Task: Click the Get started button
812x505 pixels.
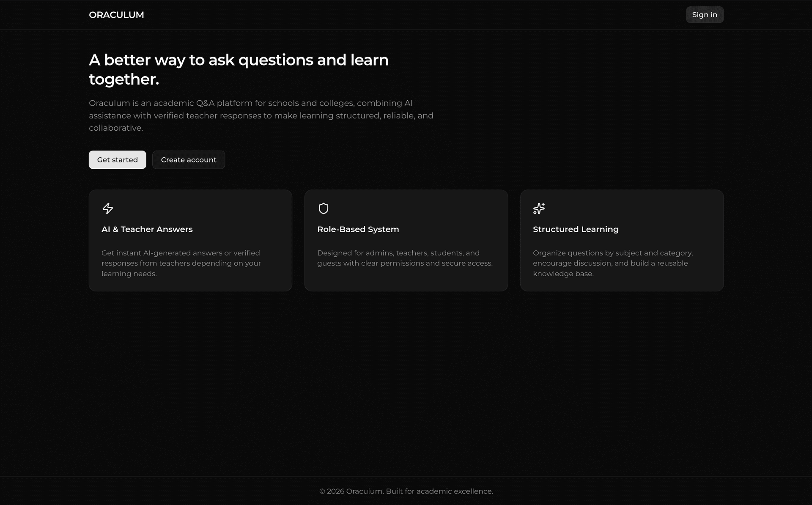Action: tap(117, 160)
